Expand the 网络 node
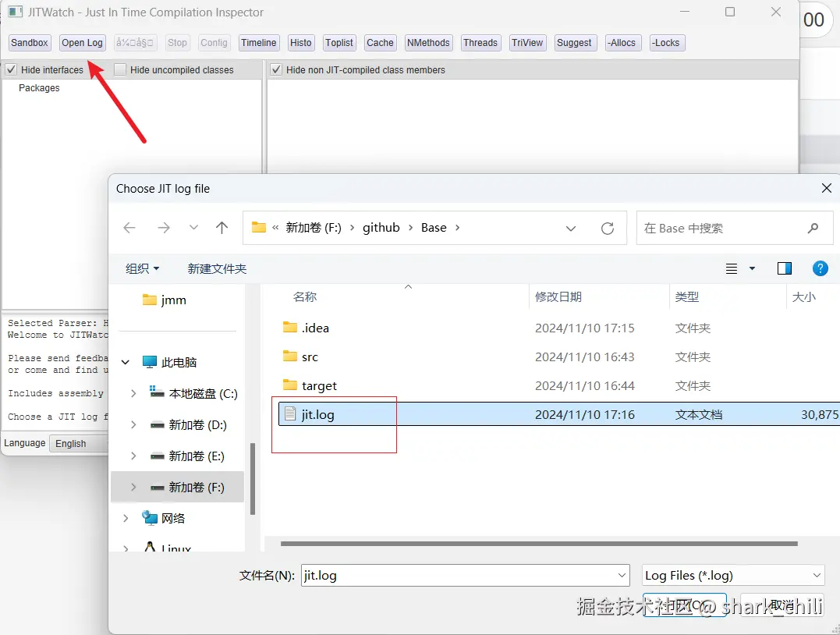 tap(126, 518)
